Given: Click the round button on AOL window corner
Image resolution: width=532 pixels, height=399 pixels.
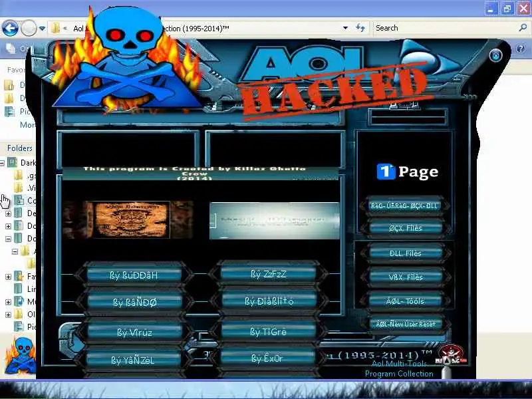Looking at the screenshot, I should (495, 55).
